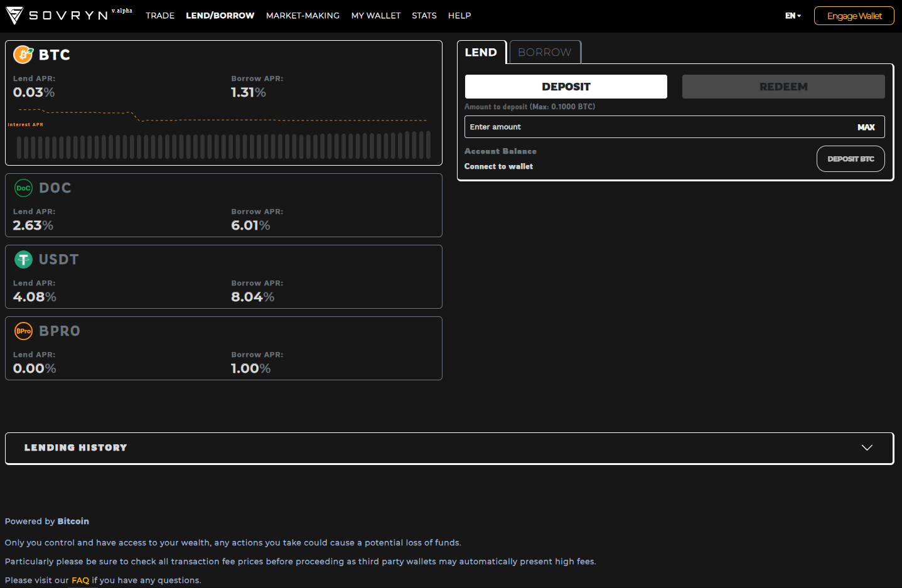This screenshot has height=588, width=902.
Task: Click MAX to fill deposit amount
Action: click(866, 127)
